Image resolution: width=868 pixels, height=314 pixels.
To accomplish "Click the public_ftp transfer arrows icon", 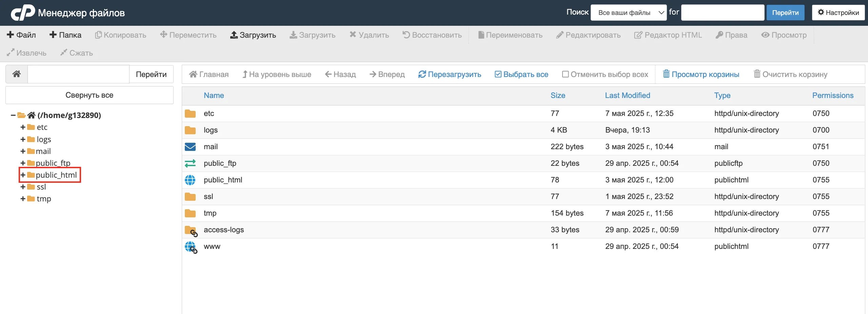I will [190, 163].
